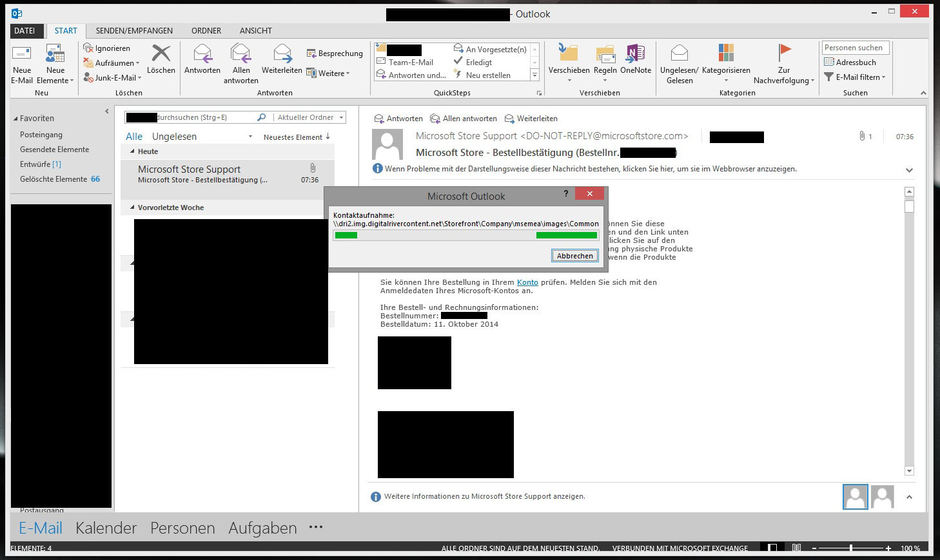This screenshot has height=560, width=940.
Task: Click the search magnifier in mailbox search
Action: (261, 117)
